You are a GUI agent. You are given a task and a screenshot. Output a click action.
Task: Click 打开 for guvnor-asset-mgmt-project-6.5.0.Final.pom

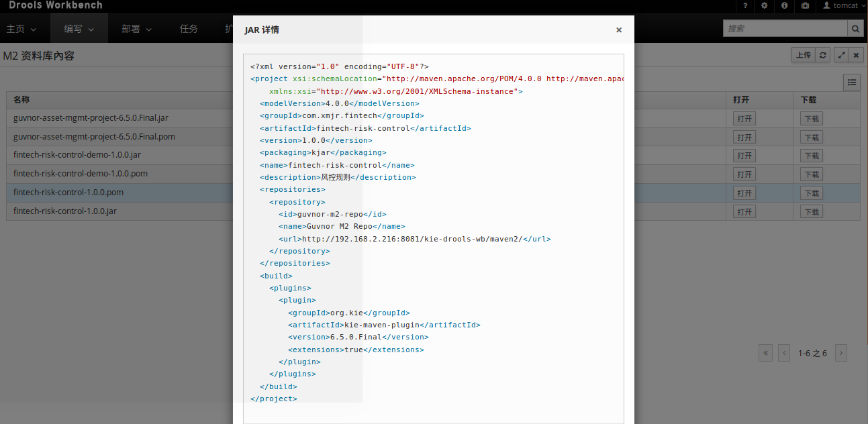pyautogui.click(x=744, y=138)
